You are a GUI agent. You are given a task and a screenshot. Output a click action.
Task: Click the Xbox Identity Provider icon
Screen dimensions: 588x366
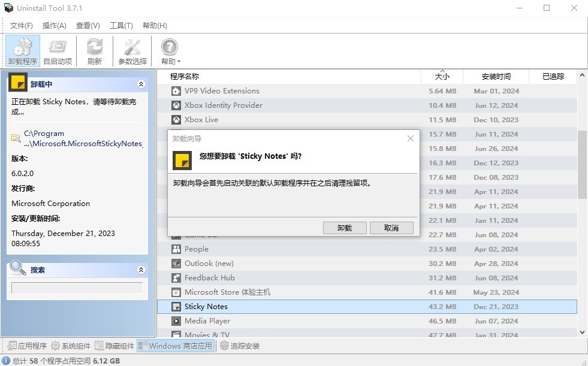coord(176,105)
